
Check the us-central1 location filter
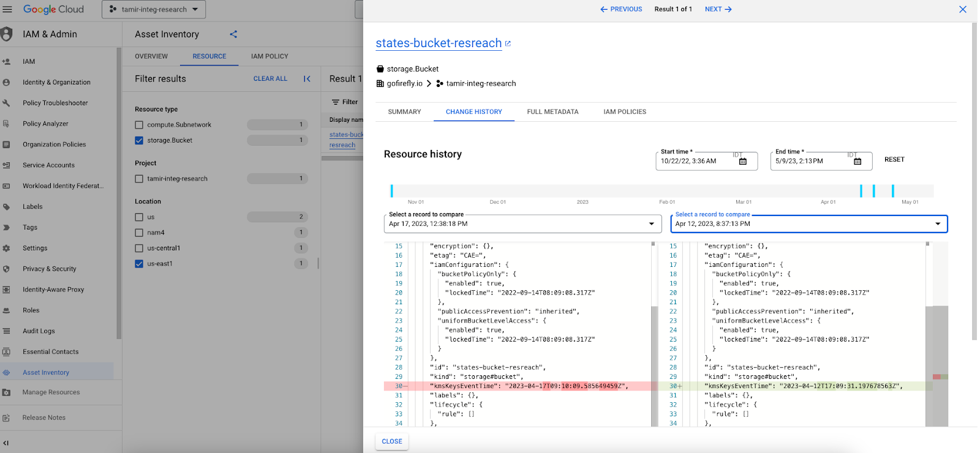(x=139, y=248)
